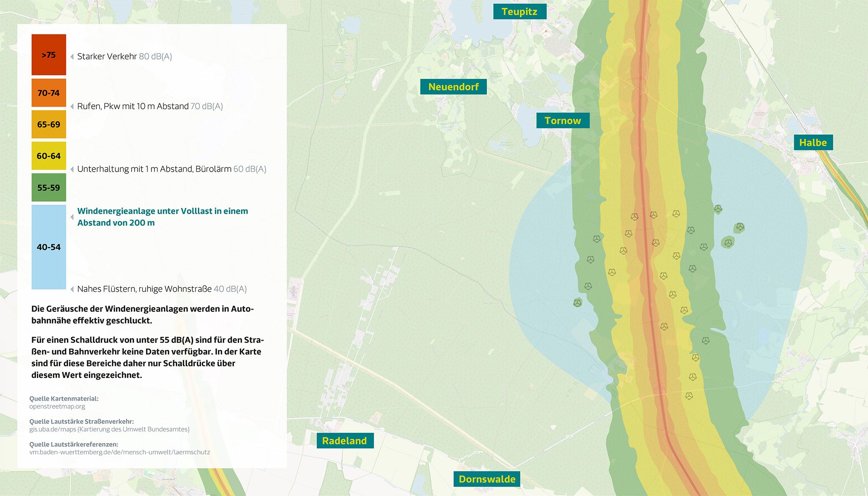Click the Halbe place label
This screenshot has width=868, height=496.
click(813, 143)
